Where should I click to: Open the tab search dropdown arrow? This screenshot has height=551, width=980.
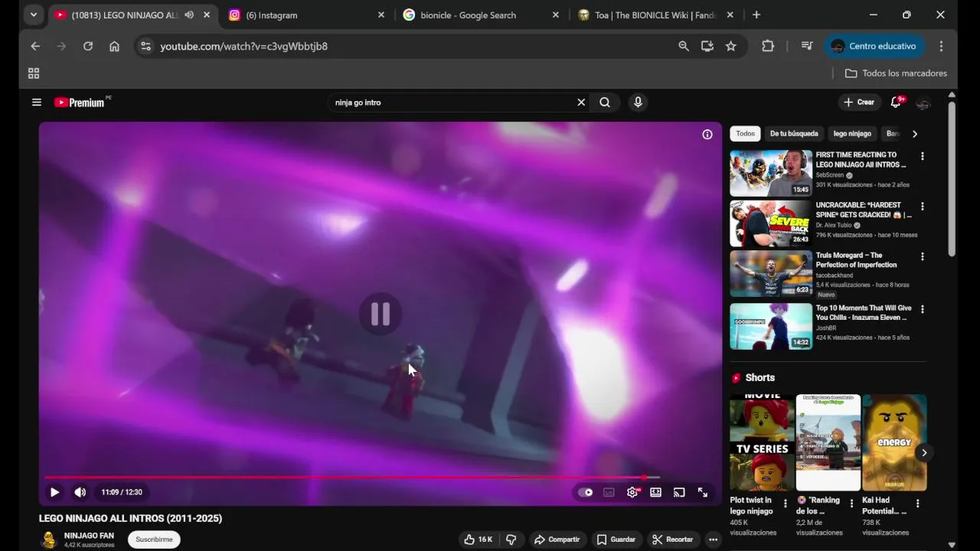[33, 15]
